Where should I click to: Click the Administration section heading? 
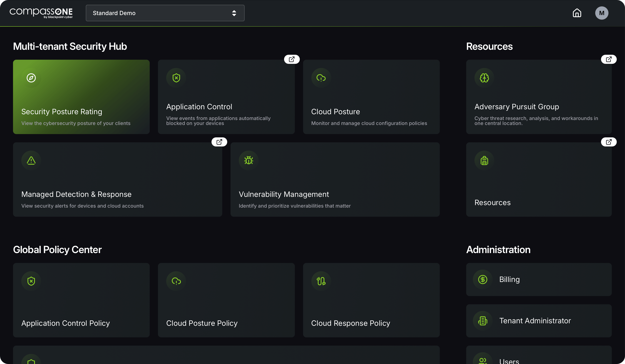498,250
